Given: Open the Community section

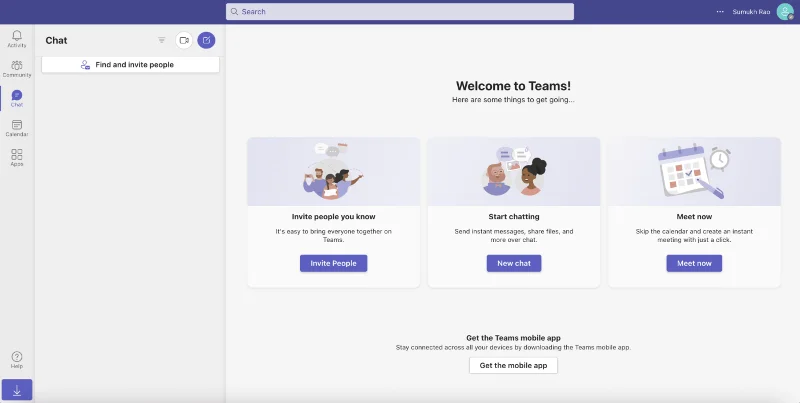Looking at the screenshot, I should pyautogui.click(x=17, y=68).
